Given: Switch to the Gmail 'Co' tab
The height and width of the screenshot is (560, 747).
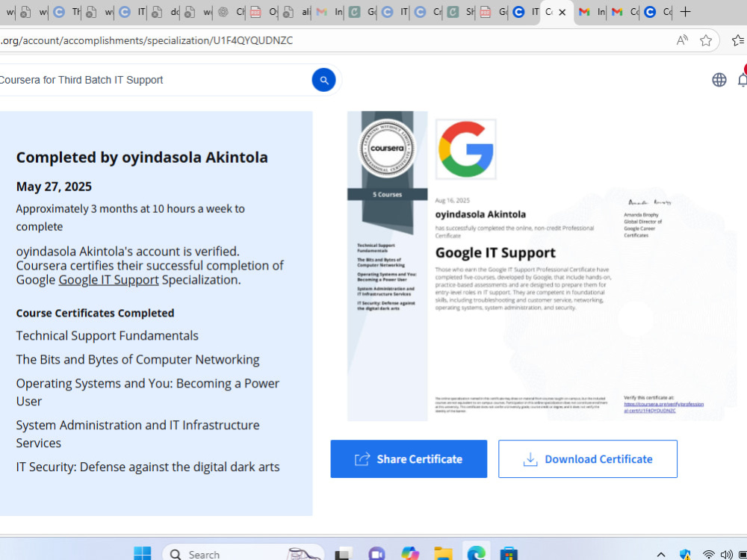Looking at the screenshot, I should click(625, 12).
